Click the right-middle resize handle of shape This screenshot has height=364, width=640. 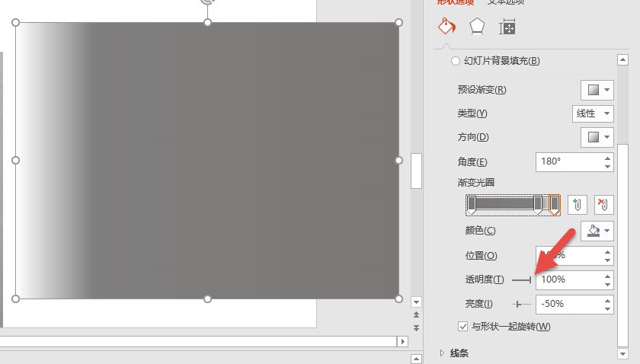point(398,161)
